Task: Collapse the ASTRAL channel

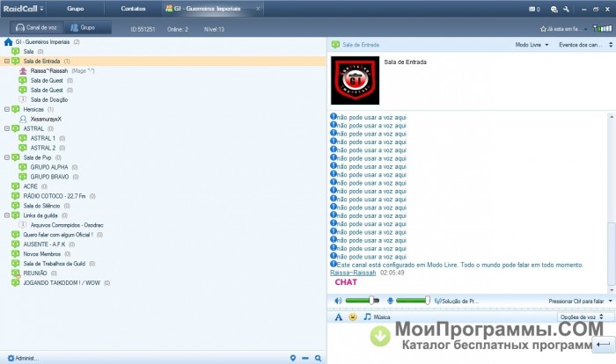Action: coord(7,128)
